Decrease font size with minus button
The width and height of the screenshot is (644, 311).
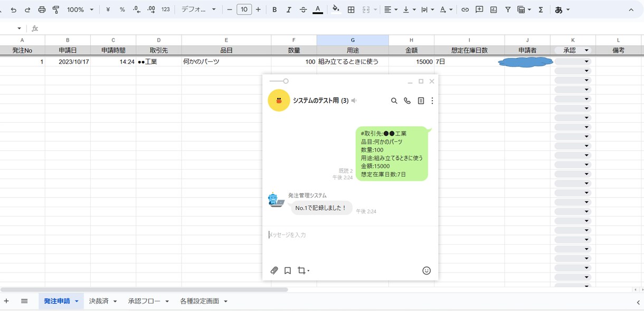pyautogui.click(x=230, y=9)
